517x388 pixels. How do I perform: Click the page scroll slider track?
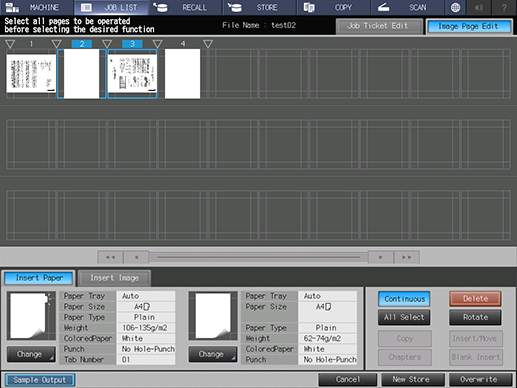pyautogui.click(x=259, y=257)
